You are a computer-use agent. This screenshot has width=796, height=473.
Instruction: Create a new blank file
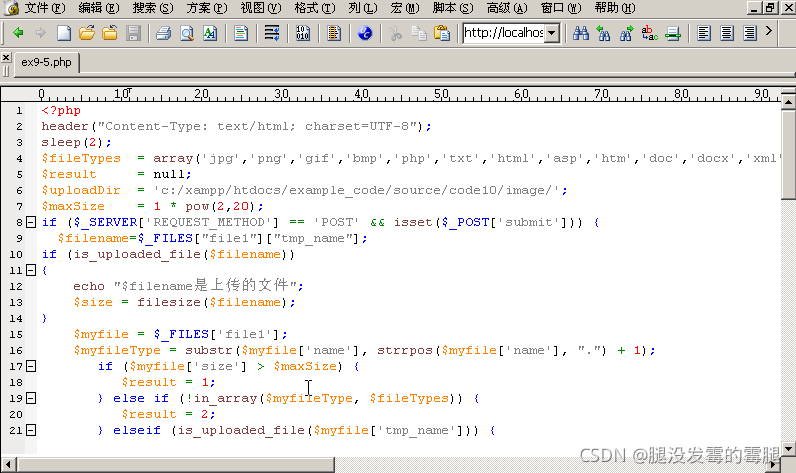pos(64,33)
